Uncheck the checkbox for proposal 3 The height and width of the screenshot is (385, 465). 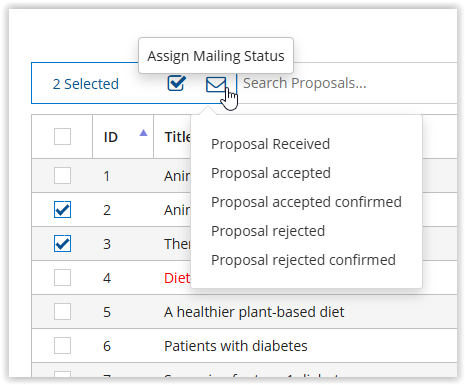coord(62,243)
